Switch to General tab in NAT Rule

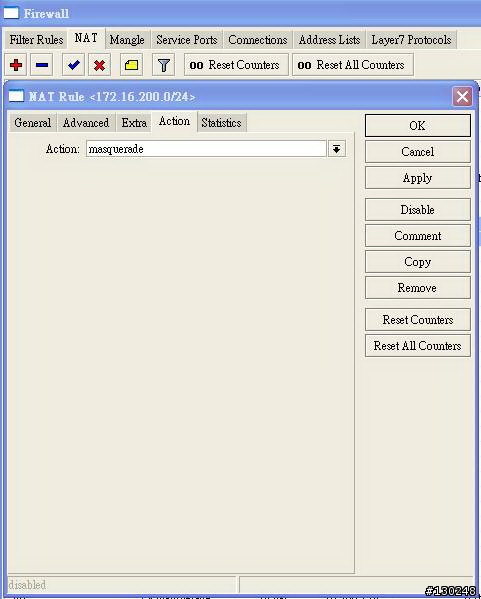[32, 123]
